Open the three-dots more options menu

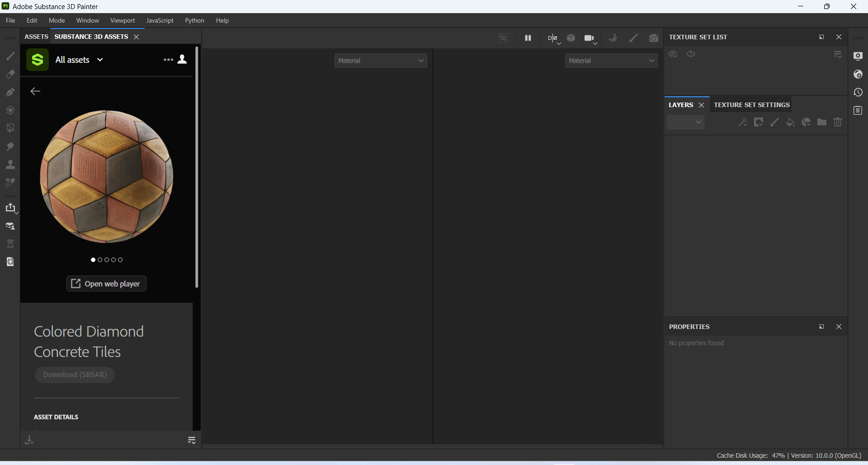pyautogui.click(x=168, y=60)
